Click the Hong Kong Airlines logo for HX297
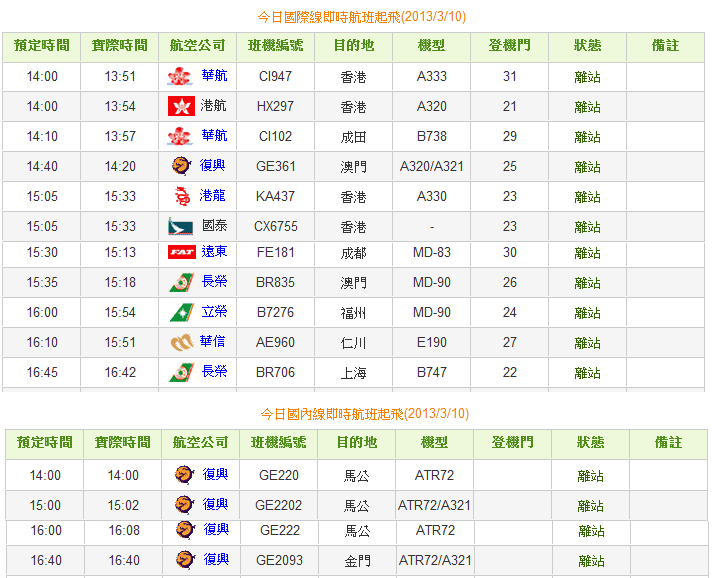This screenshot has height=578, width=717. (x=181, y=107)
